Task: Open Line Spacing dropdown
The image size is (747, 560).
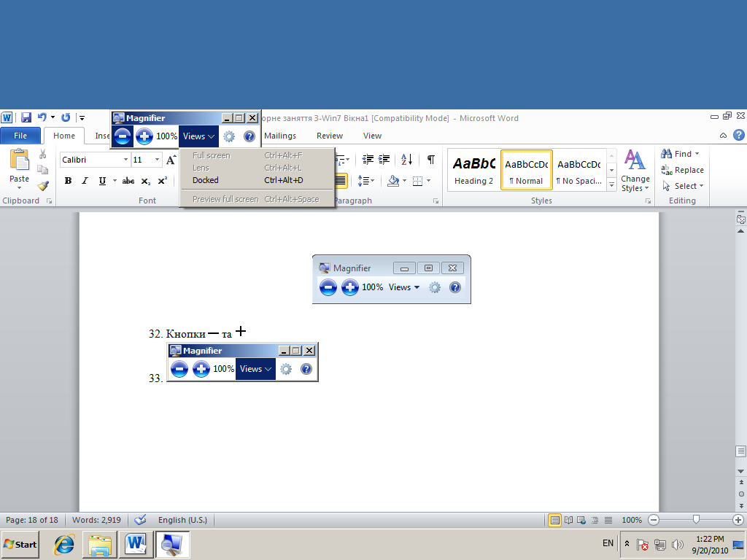Action: tap(366, 181)
